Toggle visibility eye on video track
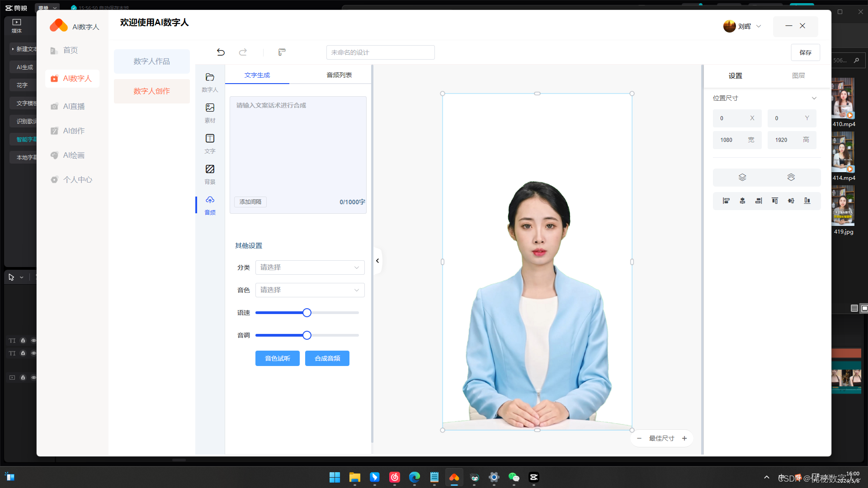 point(33,378)
